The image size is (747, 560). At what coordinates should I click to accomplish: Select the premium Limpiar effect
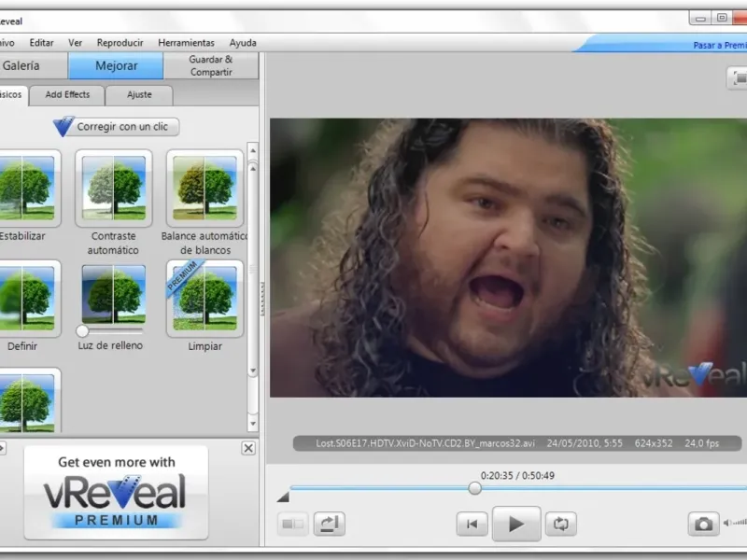pos(204,298)
